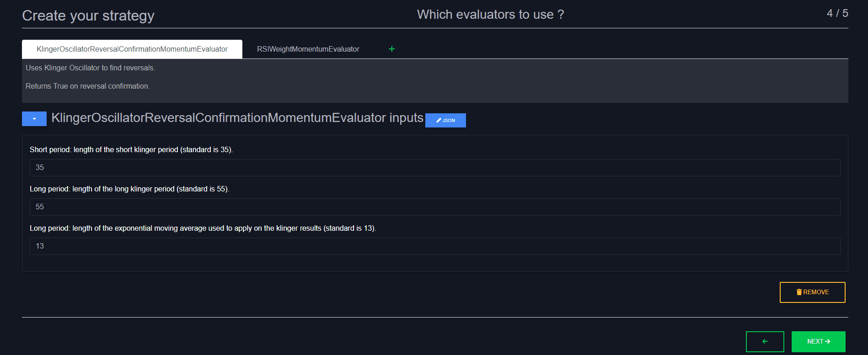
Task: Click the short period input field
Action: [x=435, y=168]
